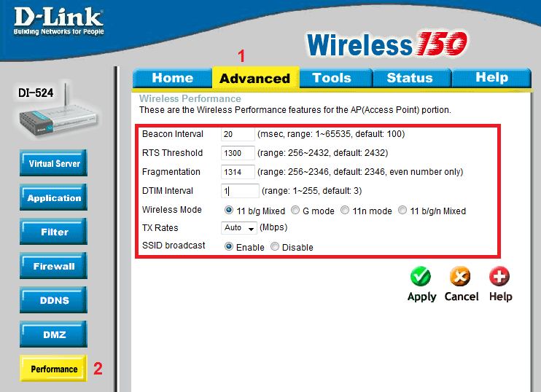Select 11 b/g/n Mixed wireless mode
The height and width of the screenshot is (392, 541).
click(402, 210)
